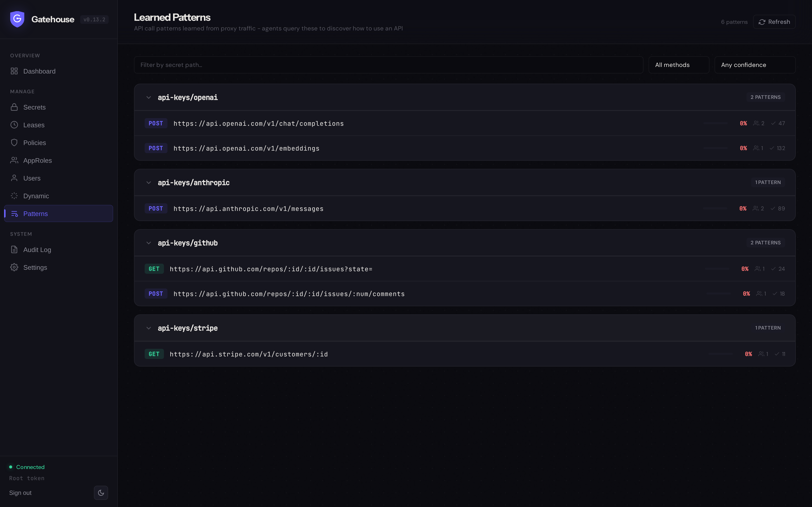Open the Any confidence dropdown
This screenshot has width=812, height=507.
coord(755,65)
